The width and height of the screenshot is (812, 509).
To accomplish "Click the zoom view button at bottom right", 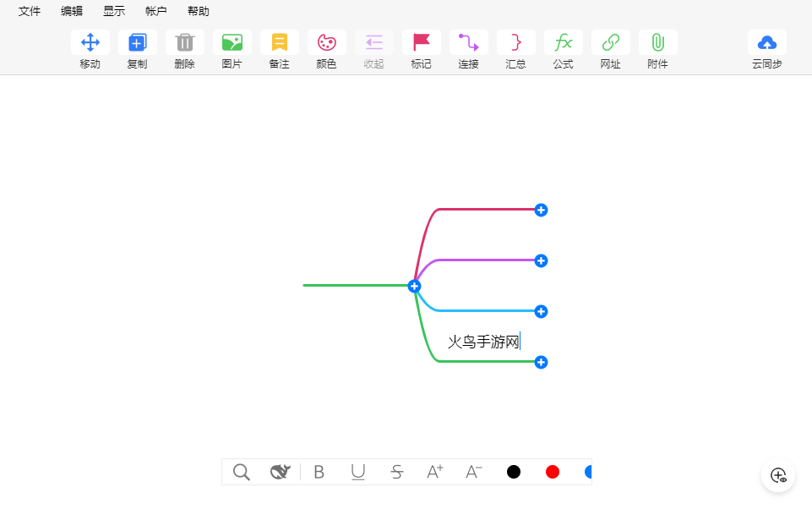I will coord(778,475).
